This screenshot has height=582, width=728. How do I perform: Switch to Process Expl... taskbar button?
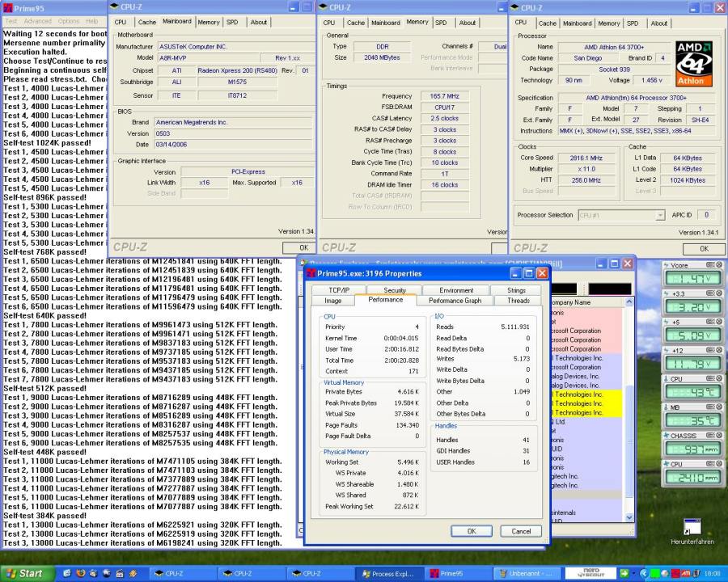(x=390, y=574)
